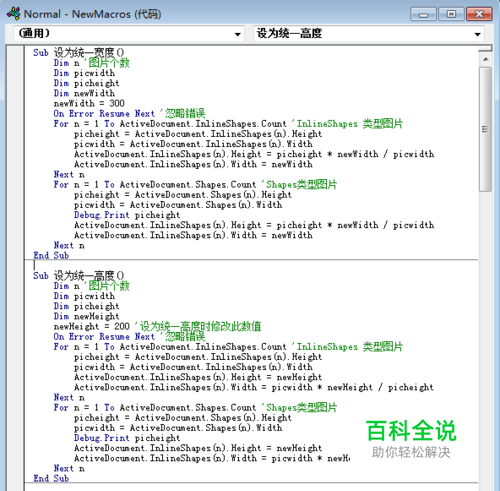Click Dim n 图片个数 line in 设为统一宽度 sub
Viewport: 500px width, 491px height.
point(91,63)
